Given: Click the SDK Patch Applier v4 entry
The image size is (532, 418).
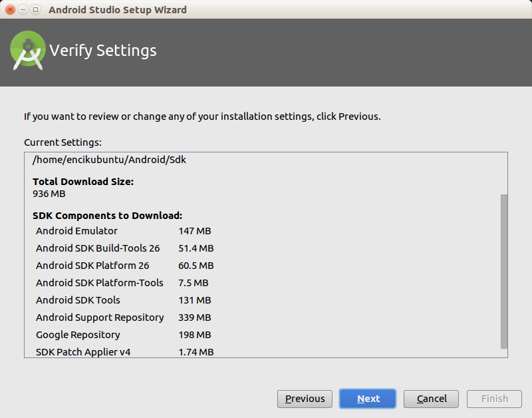Looking at the screenshot, I should pos(83,352).
